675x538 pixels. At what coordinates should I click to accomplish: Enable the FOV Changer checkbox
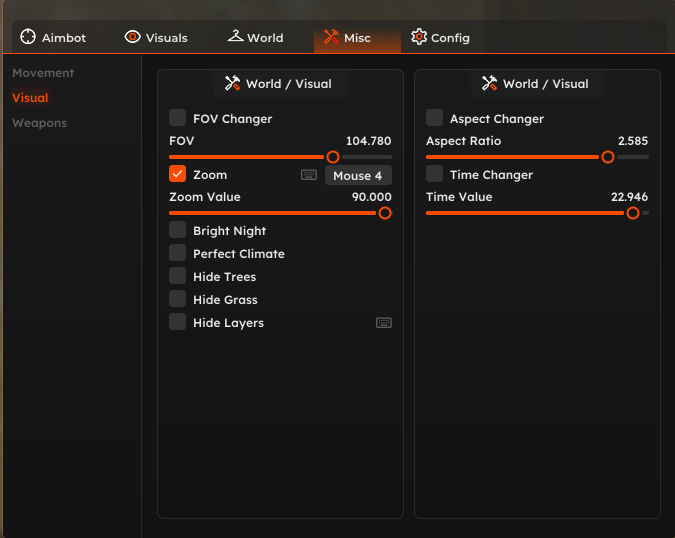[177, 117]
